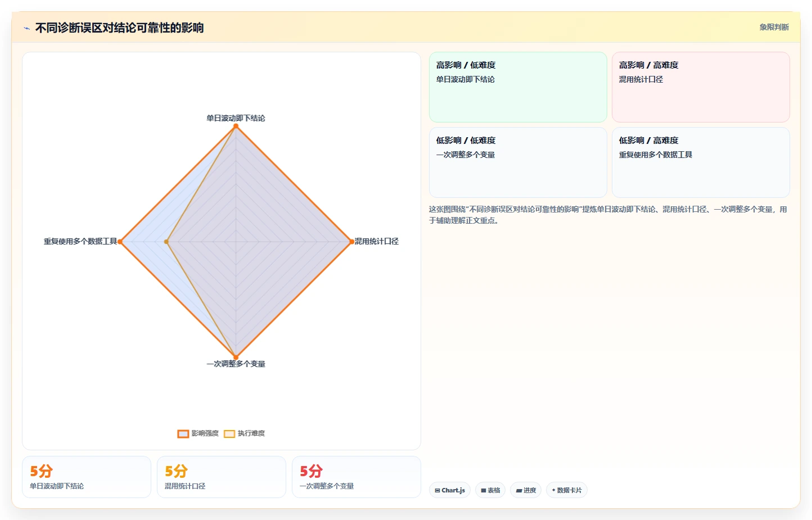The width and height of the screenshot is (812, 520).
Task: Select the 5分 单日波动即下结论 score card
Action: pos(87,477)
